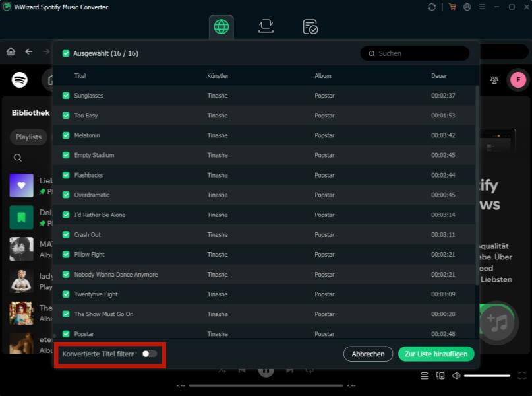Click the Spotify logo
The image size is (532, 396).
pyautogui.click(x=20, y=80)
